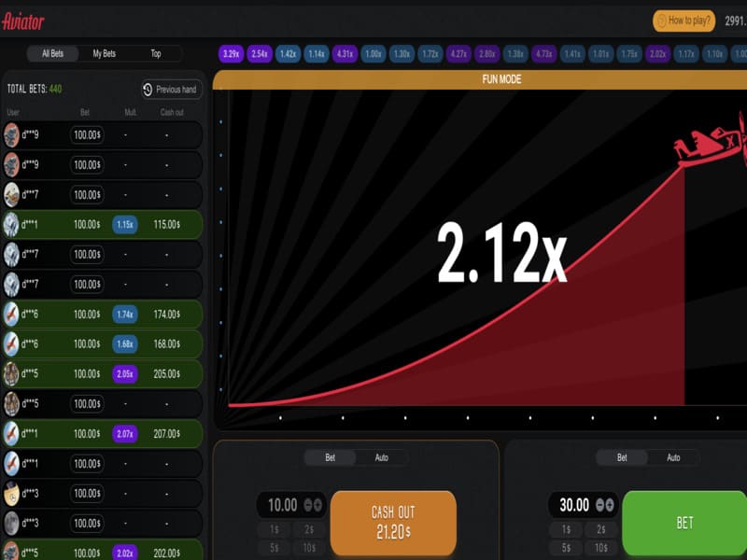Add 1$ in the cash-out bet panel
This screenshot has width=747, height=560.
click(x=275, y=529)
